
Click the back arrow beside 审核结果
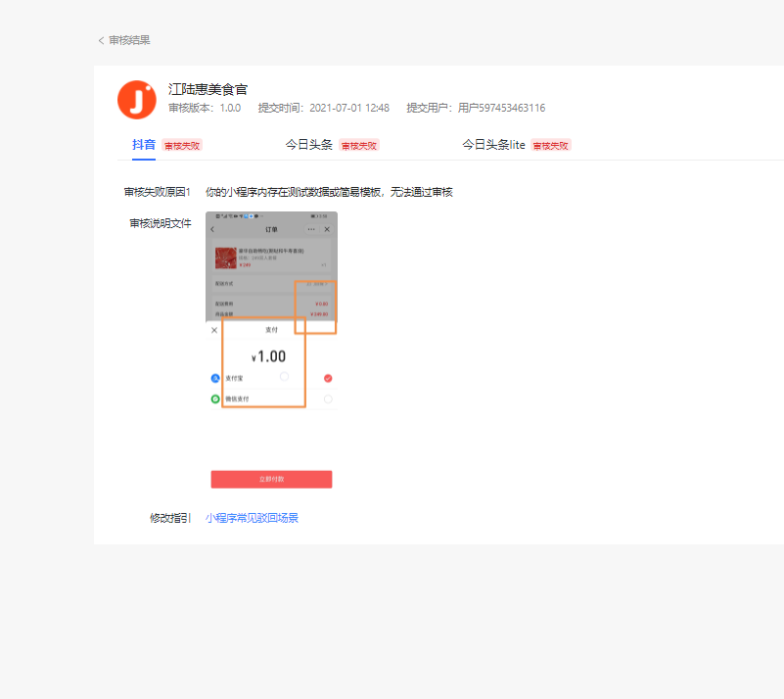click(101, 40)
